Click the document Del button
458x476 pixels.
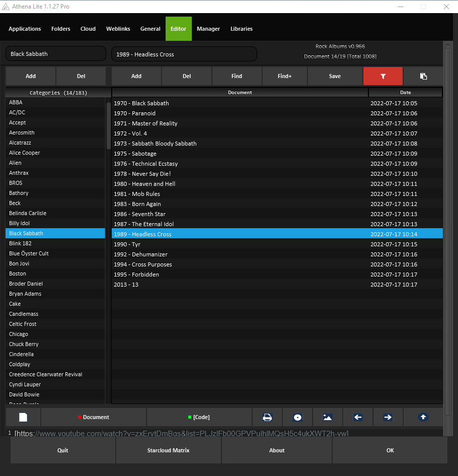point(187,76)
